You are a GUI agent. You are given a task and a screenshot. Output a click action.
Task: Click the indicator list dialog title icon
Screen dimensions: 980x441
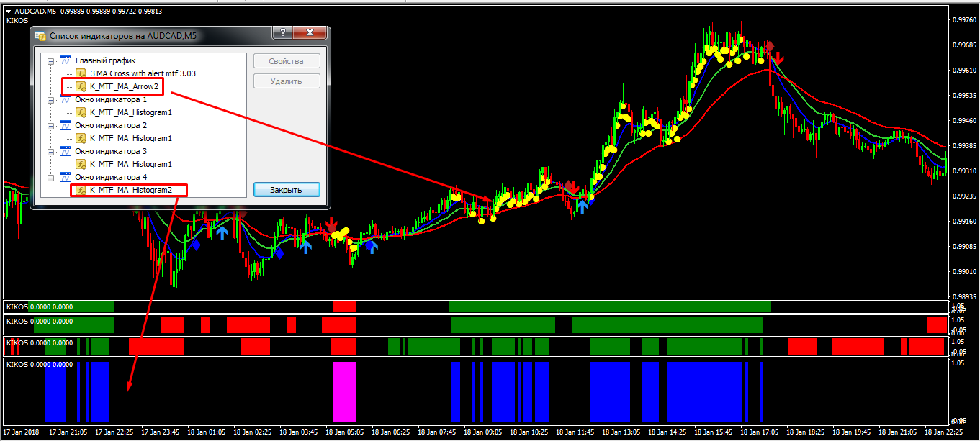[40, 36]
